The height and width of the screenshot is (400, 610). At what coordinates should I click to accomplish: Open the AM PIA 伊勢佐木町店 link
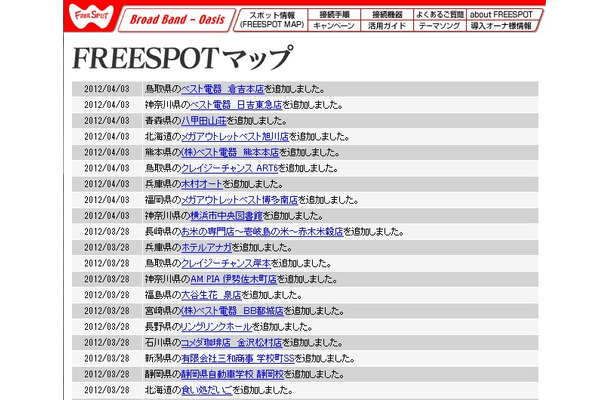[233, 279]
